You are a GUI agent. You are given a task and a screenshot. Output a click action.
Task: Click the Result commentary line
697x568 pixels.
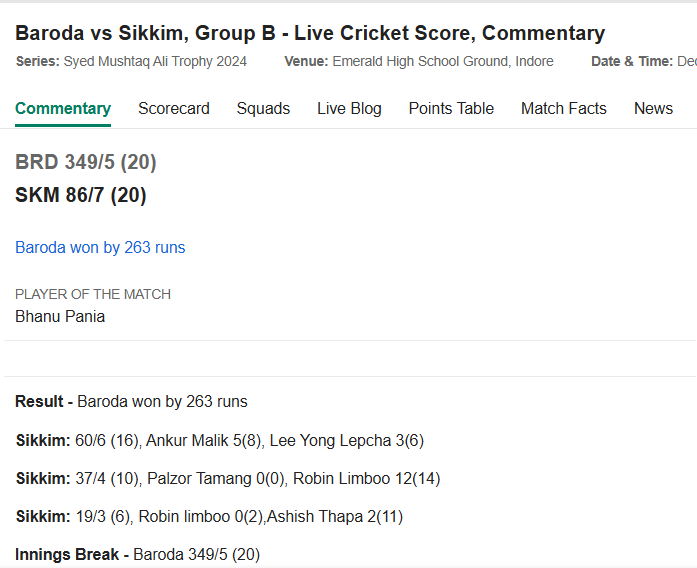pyautogui.click(x=131, y=401)
